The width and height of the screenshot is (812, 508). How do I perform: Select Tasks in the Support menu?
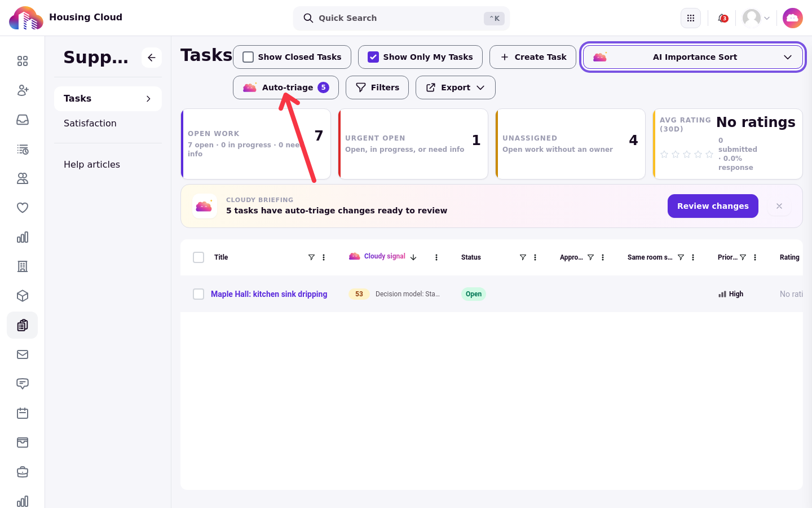tap(108, 99)
